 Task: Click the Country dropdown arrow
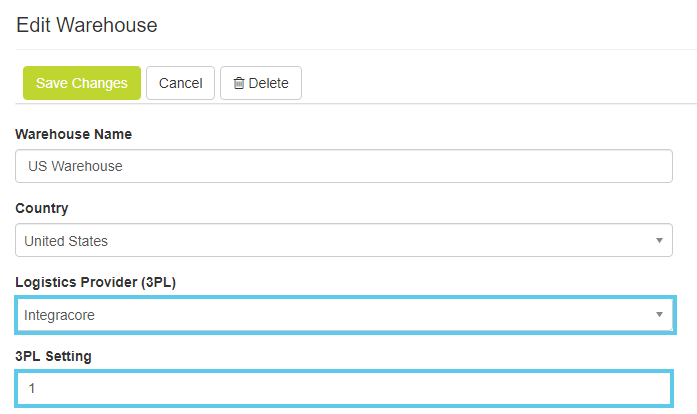[x=659, y=240]
